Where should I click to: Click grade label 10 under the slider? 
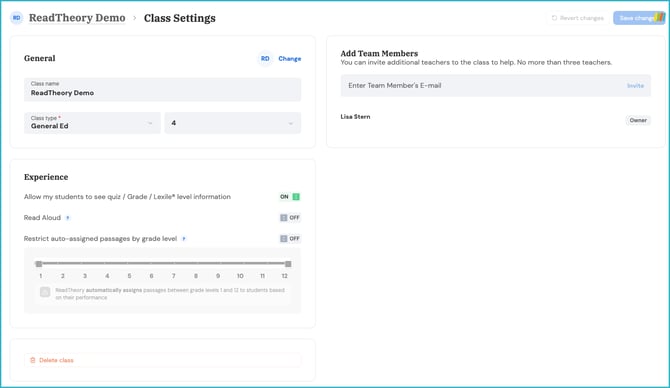240,276
